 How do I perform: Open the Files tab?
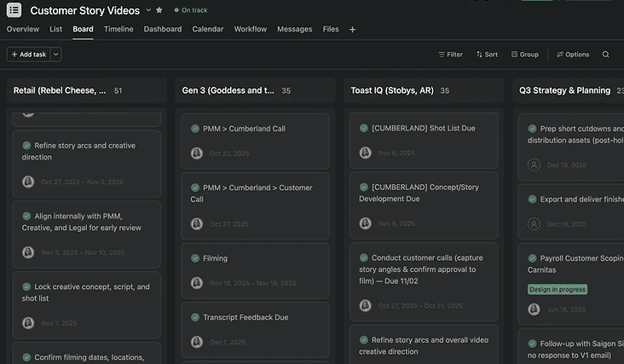(331, 29)
